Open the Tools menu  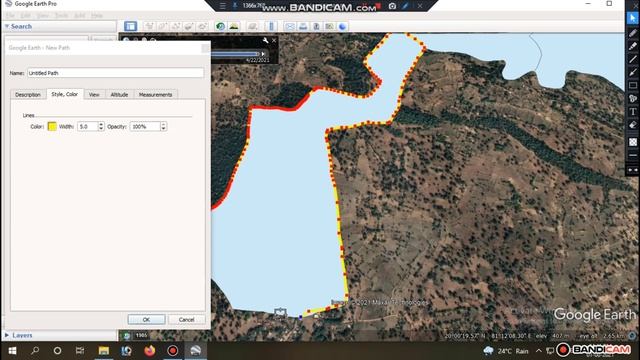[61, 16]
